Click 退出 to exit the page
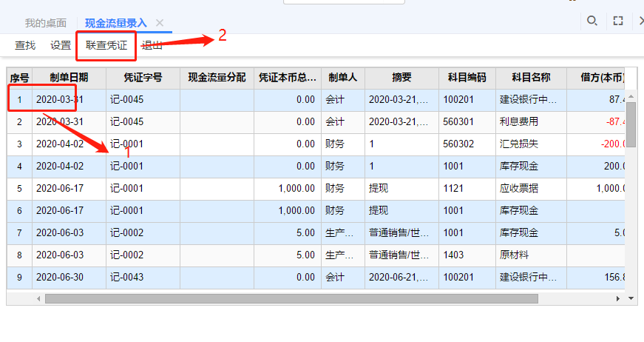This screenshot has height=342, width=644. click(x=152, y=45)
